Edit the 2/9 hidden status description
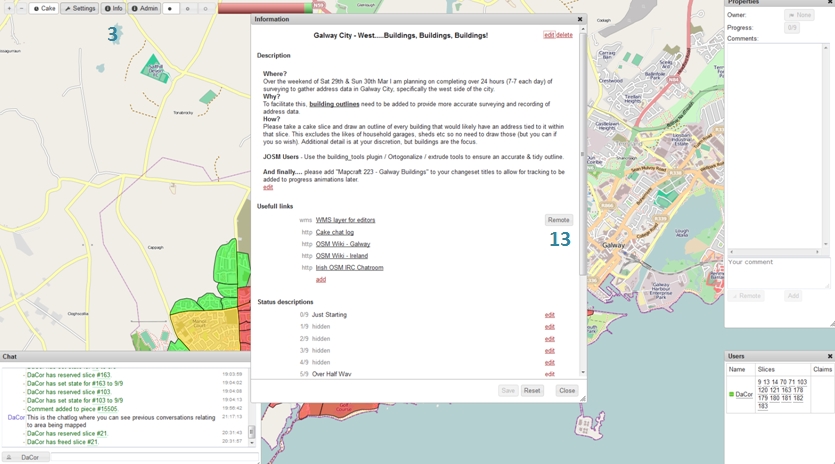Image resolution: width=835 pixels, height=464 pixels. [x=550, y=339]
